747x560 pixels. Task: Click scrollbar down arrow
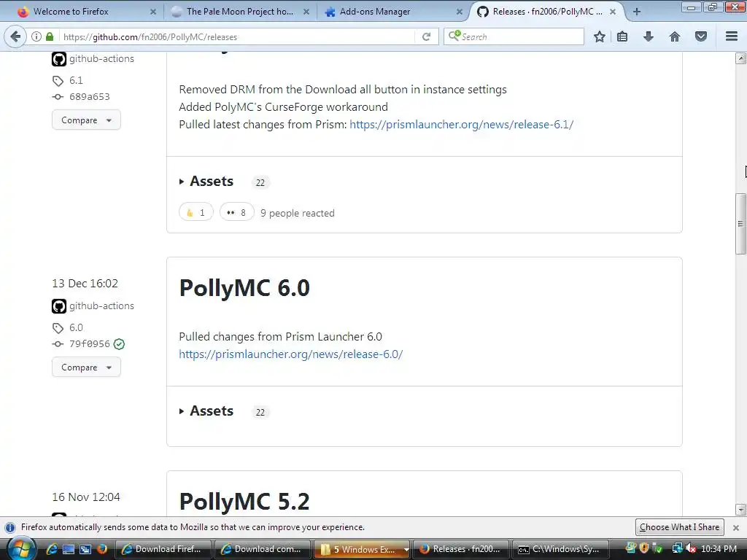coord(740,510)
